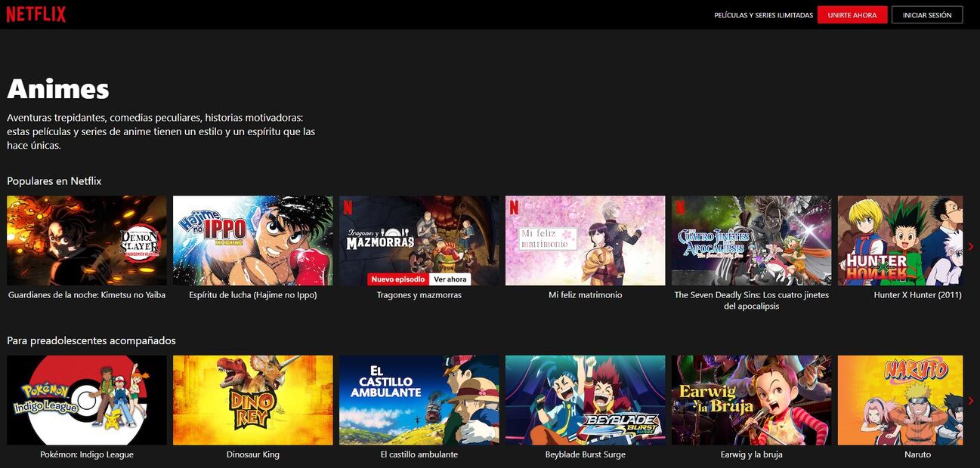
Task: Click the right arrow of Populares en Netflix row
Action: pos(972,246)
